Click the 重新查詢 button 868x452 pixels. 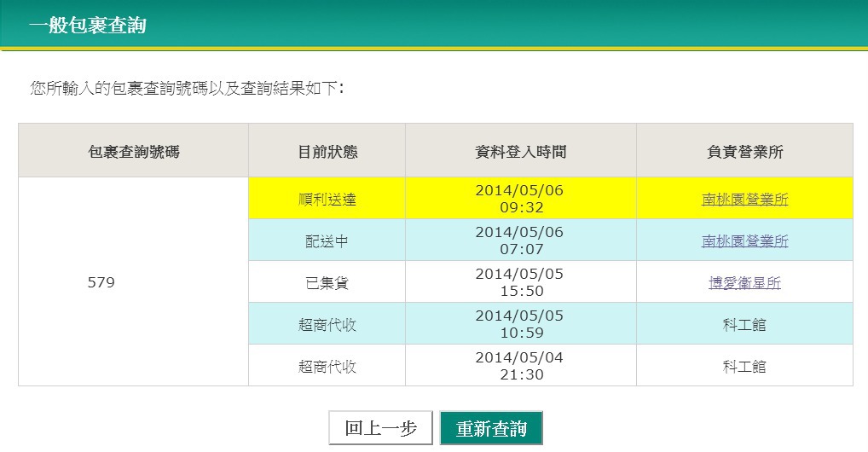tap(491, 427)
